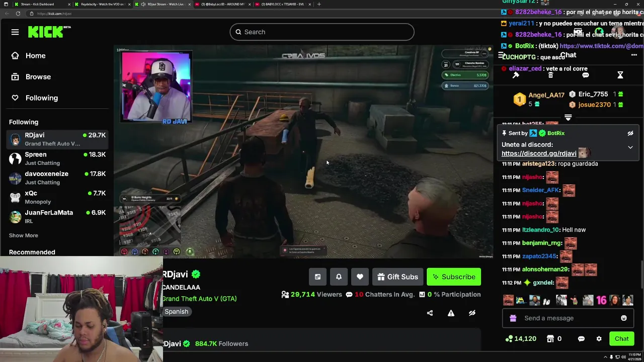Switch to BABYLOCC x TTSJAYB3 tab
Image resolution: width=644 pixels, height=362 pixels.
click(x=283, y=4)
